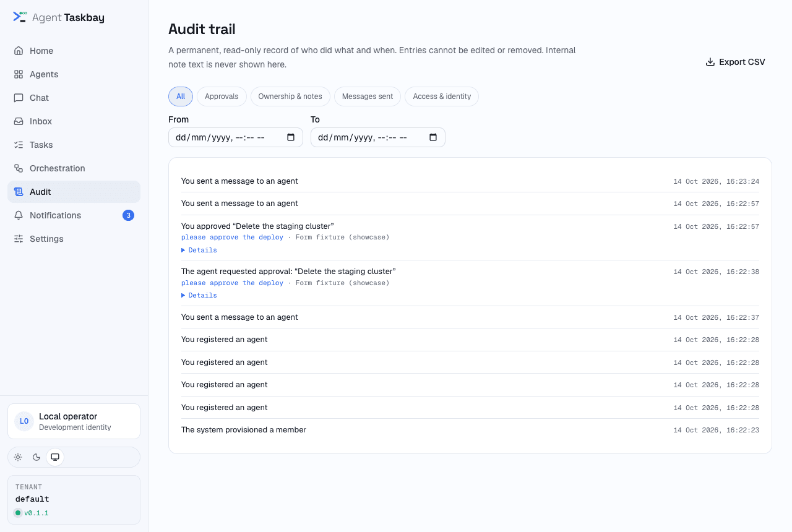The height and width of the screenshot is (532, 792).
Task: Click the Export CSV download icon
Action: click(x=710, y=62)
